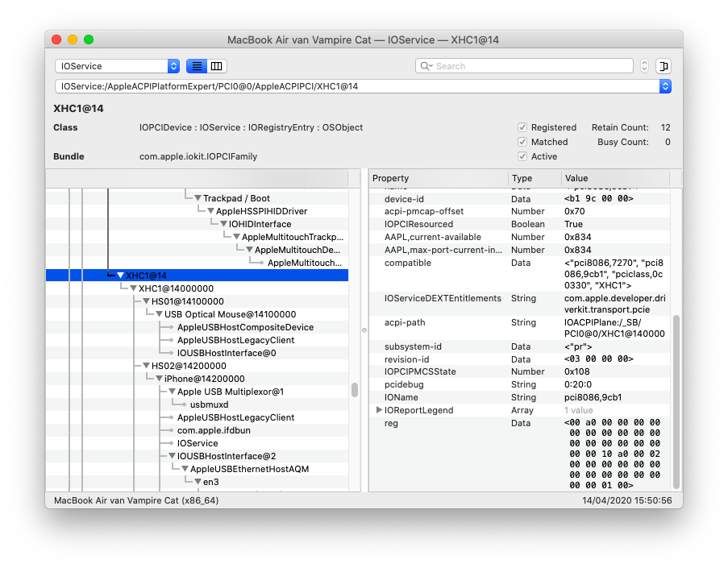Select AppleUSBHostLegacyClient under iPhone
This screenshot has width=728, height=568.
[x=235, y=417]
